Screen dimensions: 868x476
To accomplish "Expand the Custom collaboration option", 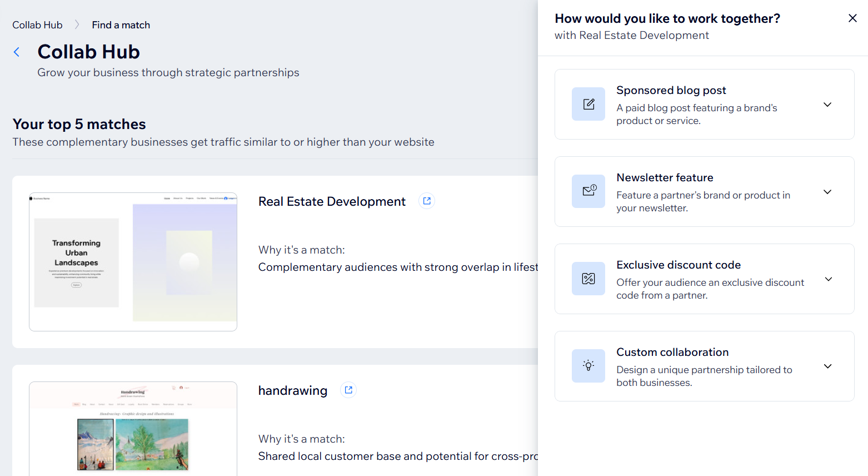I will click(x=827, y=366).
